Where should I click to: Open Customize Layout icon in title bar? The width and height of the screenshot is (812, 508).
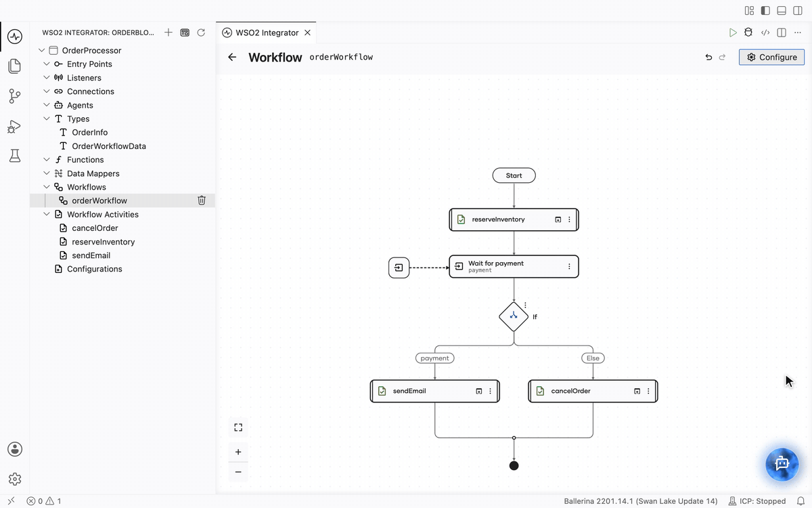(749, 10)
